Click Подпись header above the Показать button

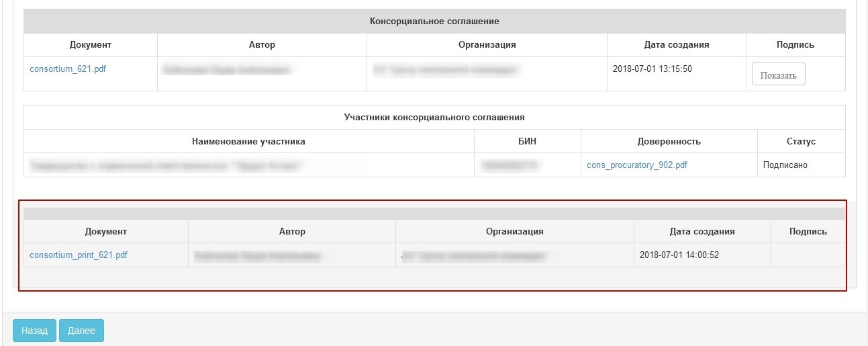795,45
